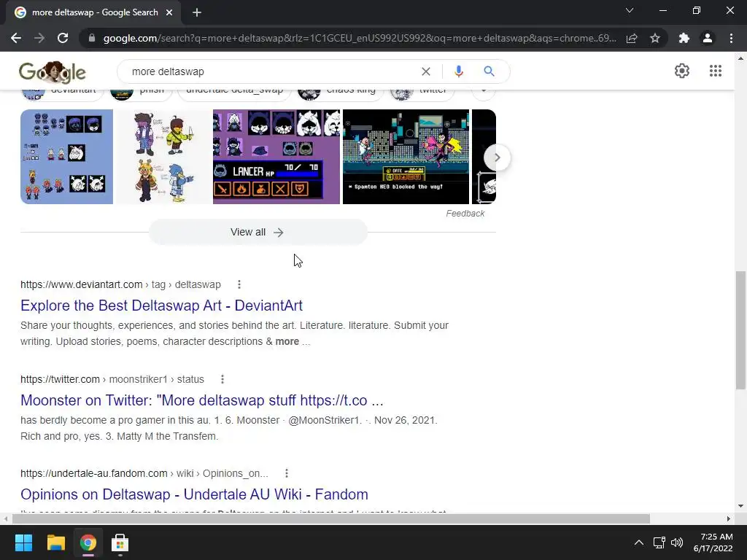Open Google apps grid
This screenshot has height=560, width=747.
pyautogui.click(x=715, y=71)
